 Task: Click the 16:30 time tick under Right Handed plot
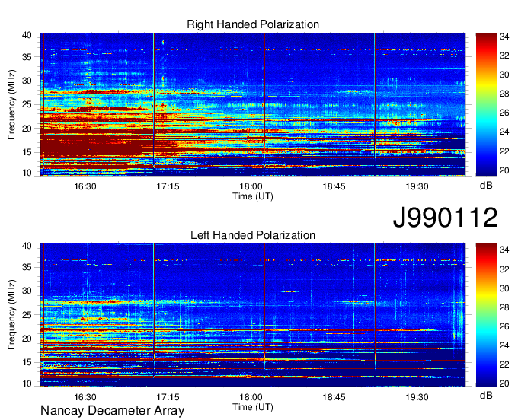85,186
